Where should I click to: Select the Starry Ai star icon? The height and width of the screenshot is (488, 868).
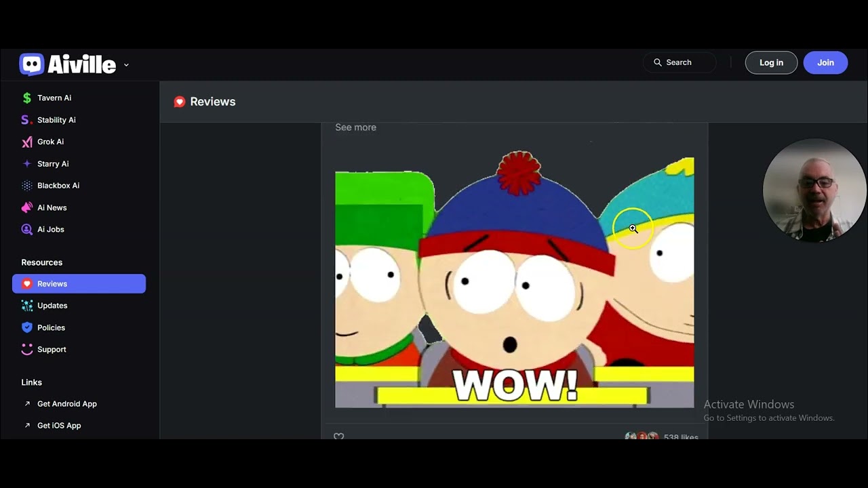27,163
